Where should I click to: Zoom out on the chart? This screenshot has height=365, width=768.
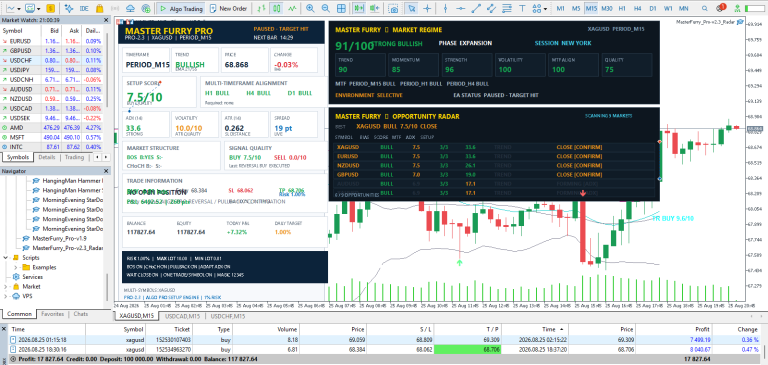click(326, 8)
